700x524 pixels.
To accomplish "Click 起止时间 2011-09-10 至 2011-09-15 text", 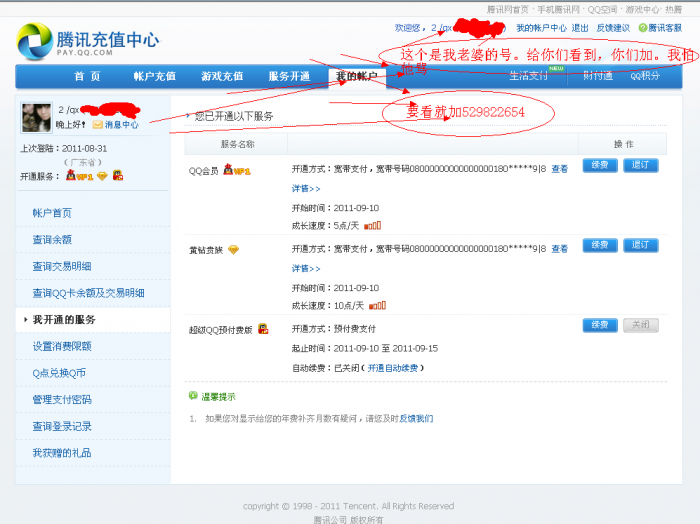I will [x=365, y=348].
